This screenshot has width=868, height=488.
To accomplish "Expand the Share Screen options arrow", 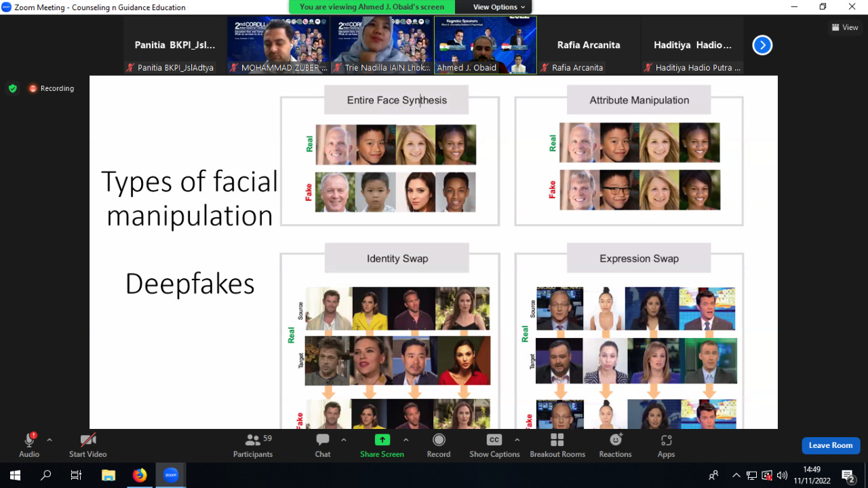I will pos(406,440).
